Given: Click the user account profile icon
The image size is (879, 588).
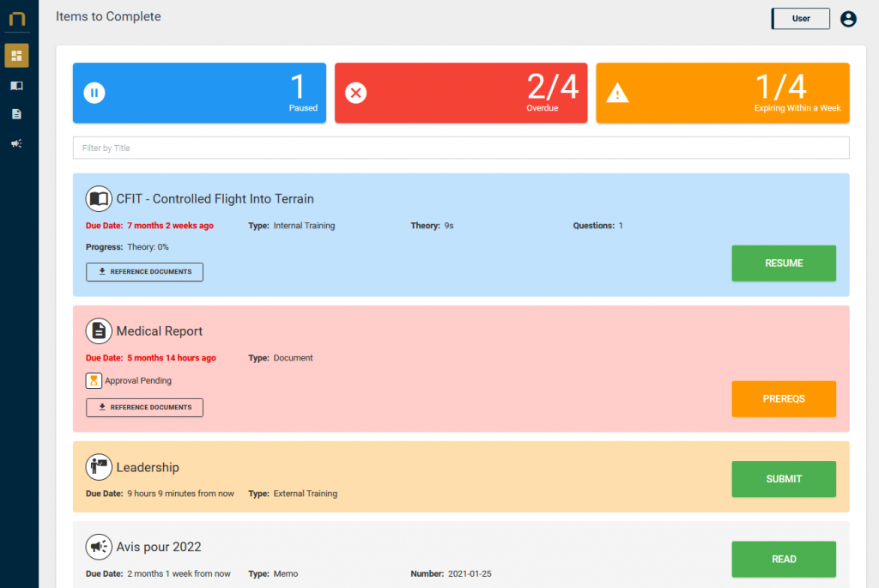Looking at the screenshot, I should click(x=848, y=19).
